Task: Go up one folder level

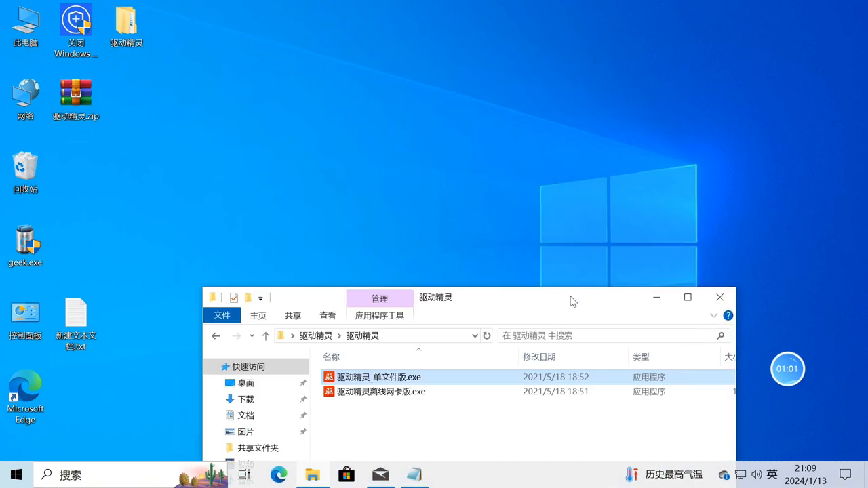Action: [266, 335]
